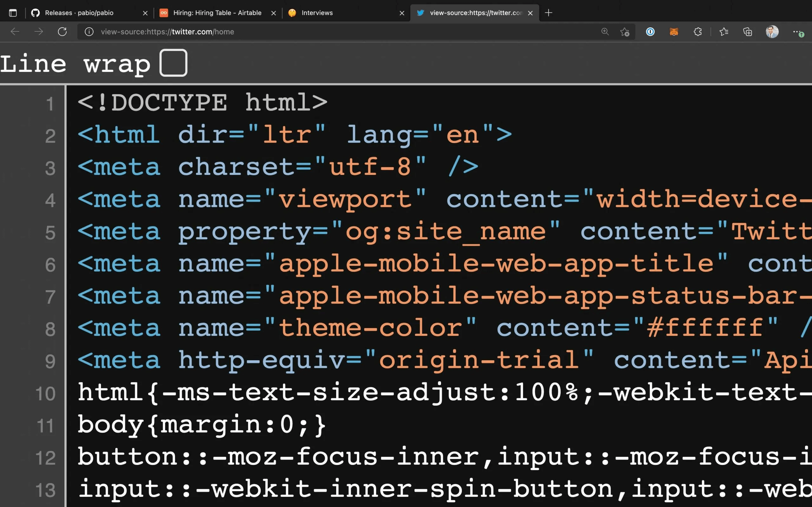Screen dimensions: 812x507
Task: Open Settings and more ellipsis menu
Action: 796,32
